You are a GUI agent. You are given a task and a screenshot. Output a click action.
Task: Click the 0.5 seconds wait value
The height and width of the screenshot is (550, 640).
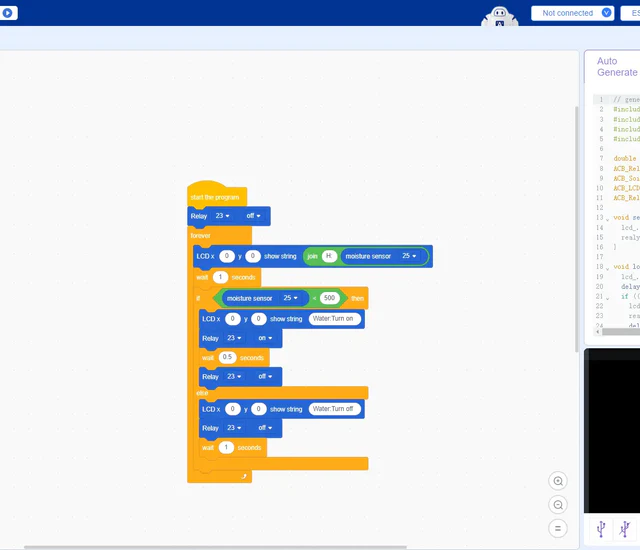point(227,357)
